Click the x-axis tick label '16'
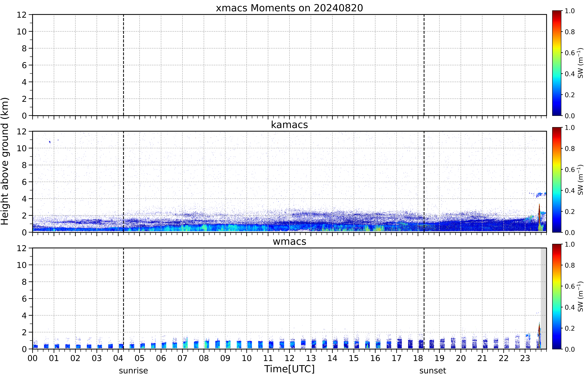 click(x=375, y=358)
